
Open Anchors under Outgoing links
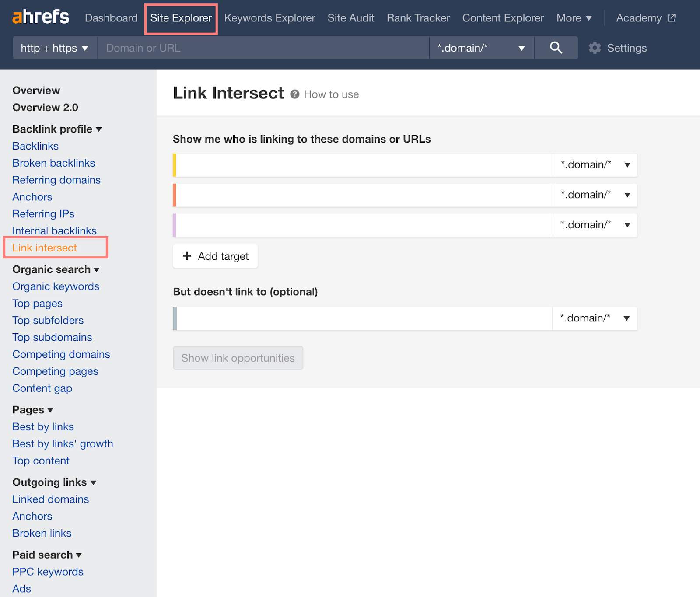click(32, 517)
